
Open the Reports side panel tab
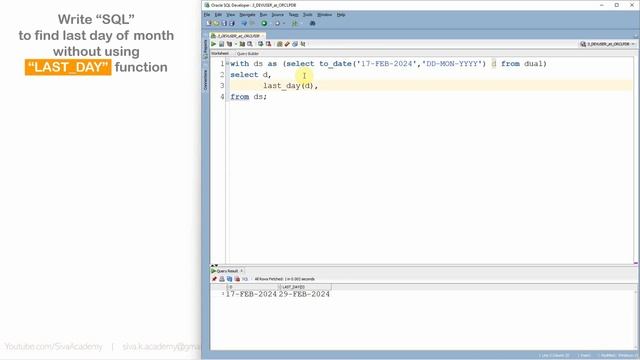205,49
